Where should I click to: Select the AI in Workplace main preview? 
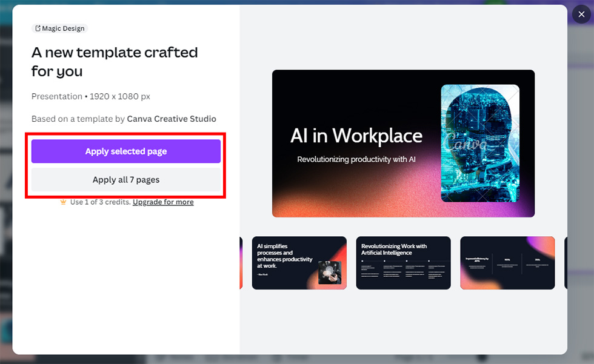404,144
